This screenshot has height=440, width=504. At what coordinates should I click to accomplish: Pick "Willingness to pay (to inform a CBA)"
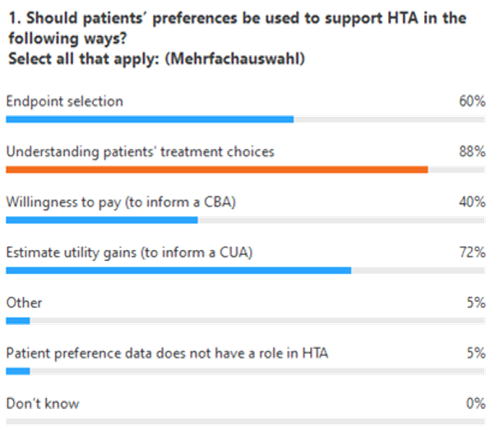click(121, 202)
